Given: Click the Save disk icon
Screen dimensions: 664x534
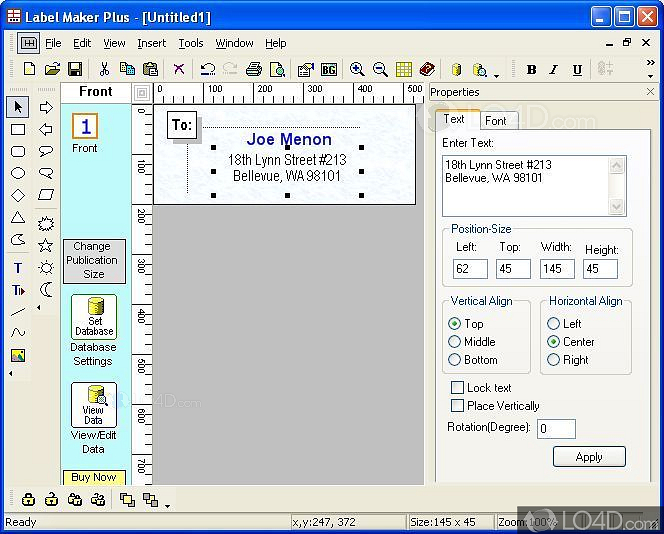Looking at the screenshot, I should (75, 70).
